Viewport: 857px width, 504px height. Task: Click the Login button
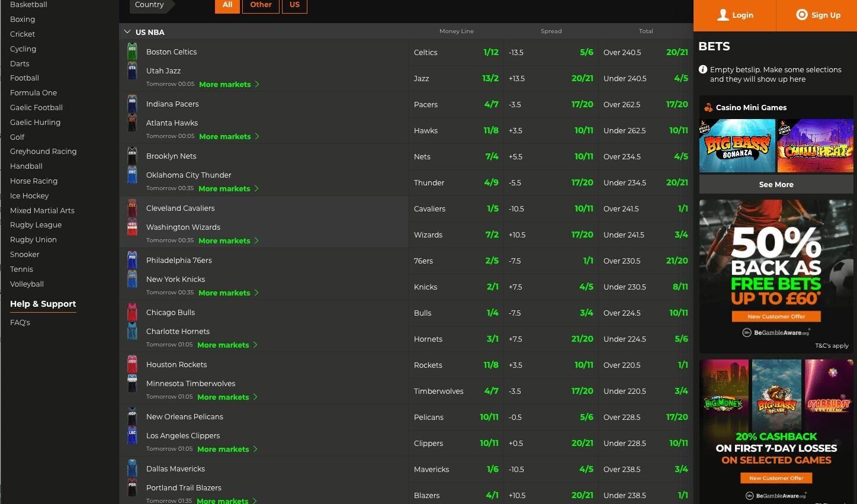point(734,15)
